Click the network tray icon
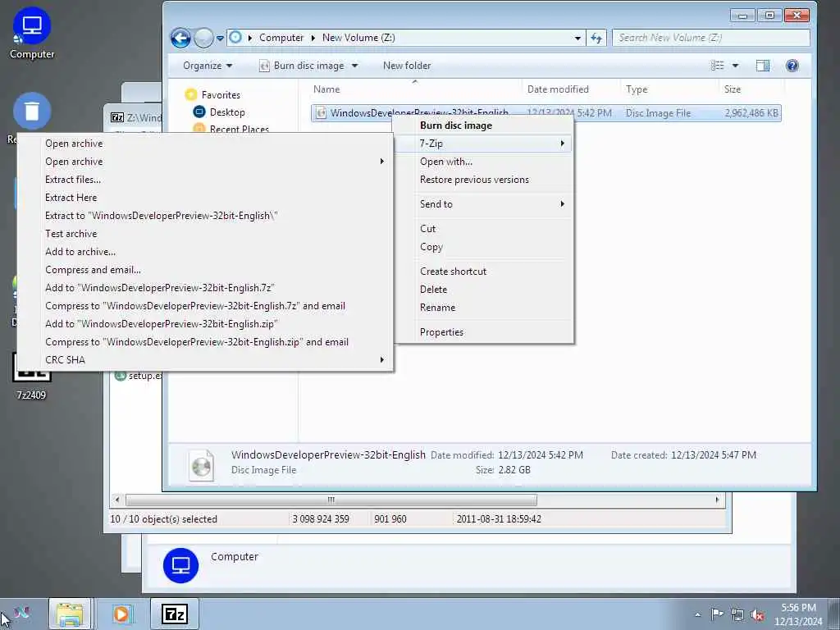Screen dimensions: 840x630 click(737, 615)
